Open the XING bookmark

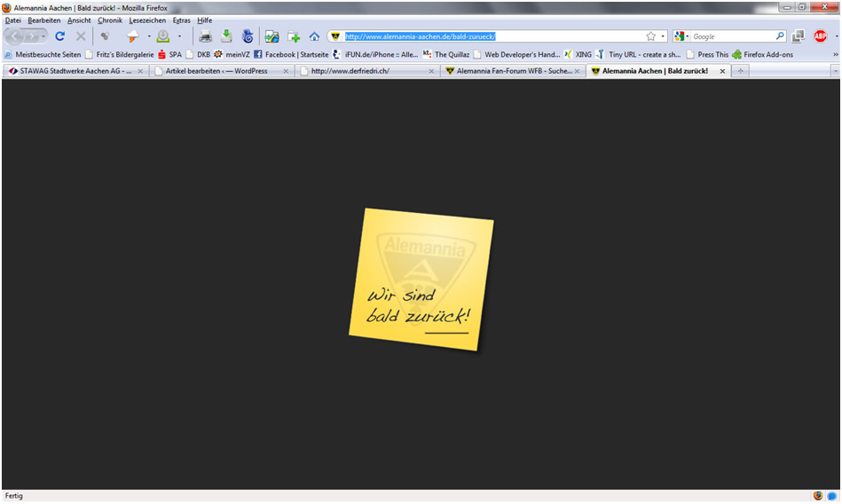(x=578, y=55)
